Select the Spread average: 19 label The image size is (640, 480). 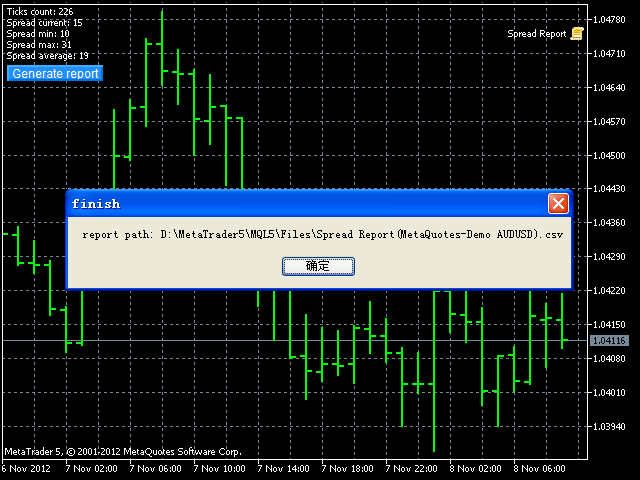[x=47, y=56]
